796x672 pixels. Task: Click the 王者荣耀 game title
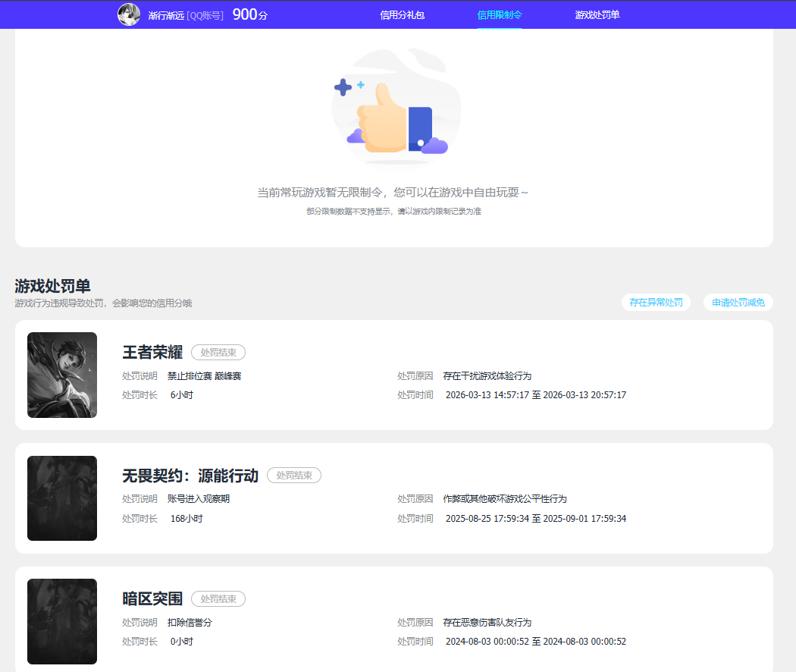click(x=152, y=352)
